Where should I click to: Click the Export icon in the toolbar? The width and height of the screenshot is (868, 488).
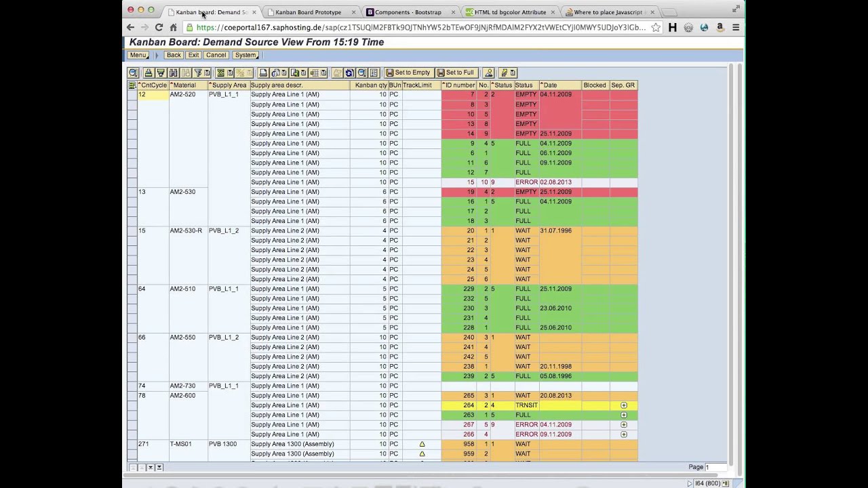(x=294, y=73)
